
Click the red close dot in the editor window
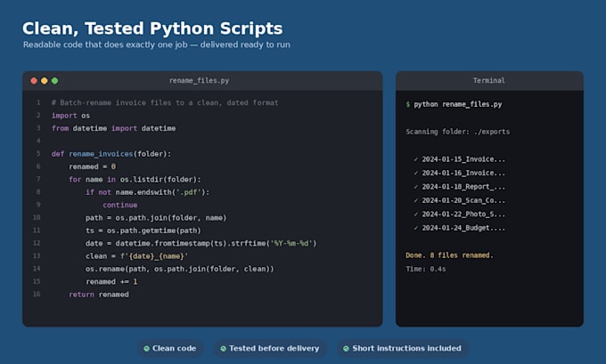[34, 81]
